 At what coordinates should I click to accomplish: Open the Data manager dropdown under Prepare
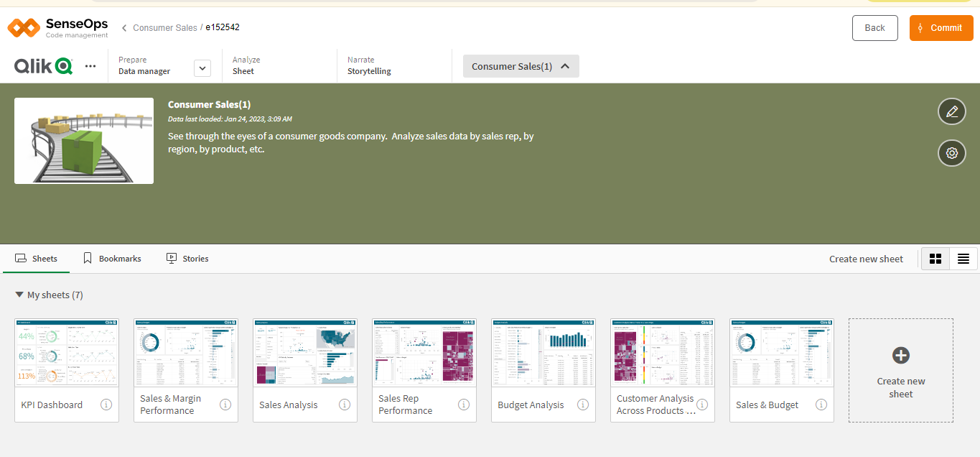202,68
